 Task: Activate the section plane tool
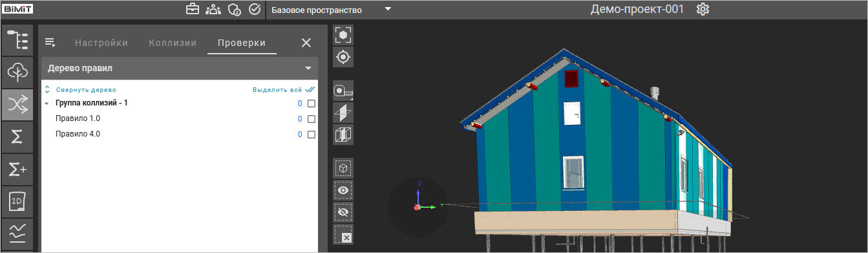tap(343, 113)
